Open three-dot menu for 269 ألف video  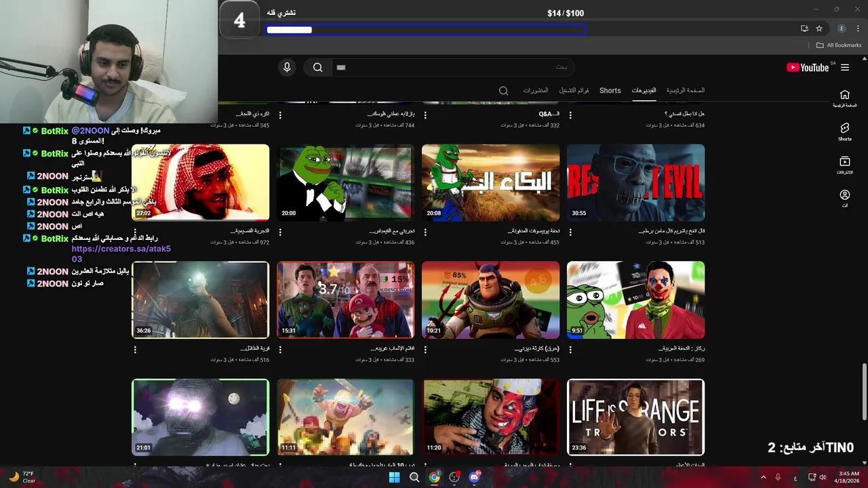coord(570,350)
